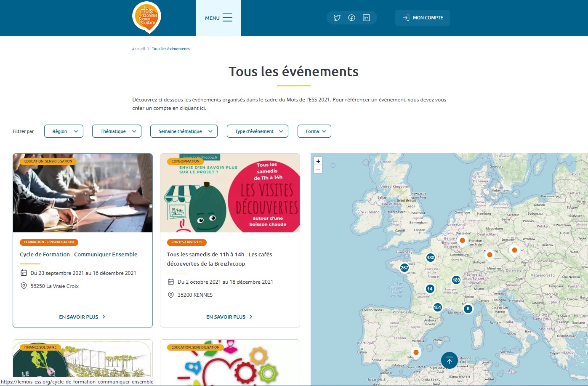
Task: Open Breizhicoop cafés découvertes event title
Action: pyautogui.click(x=220, y=259)
